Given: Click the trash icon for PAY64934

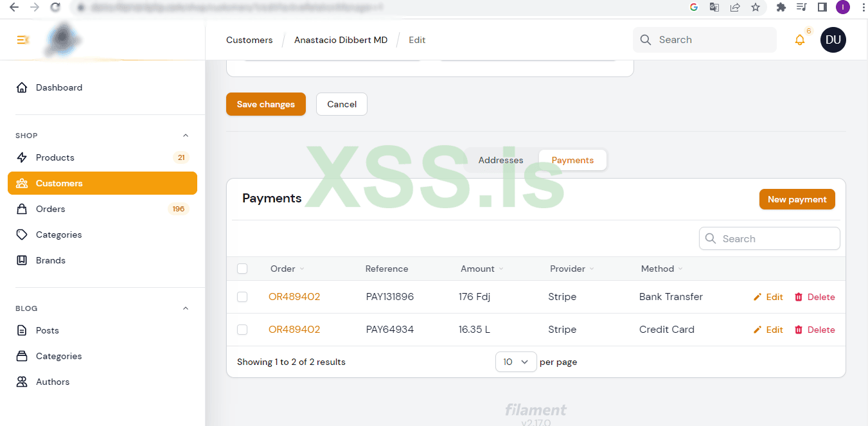Looking at the screenshot, I should [x=799, y=330].
